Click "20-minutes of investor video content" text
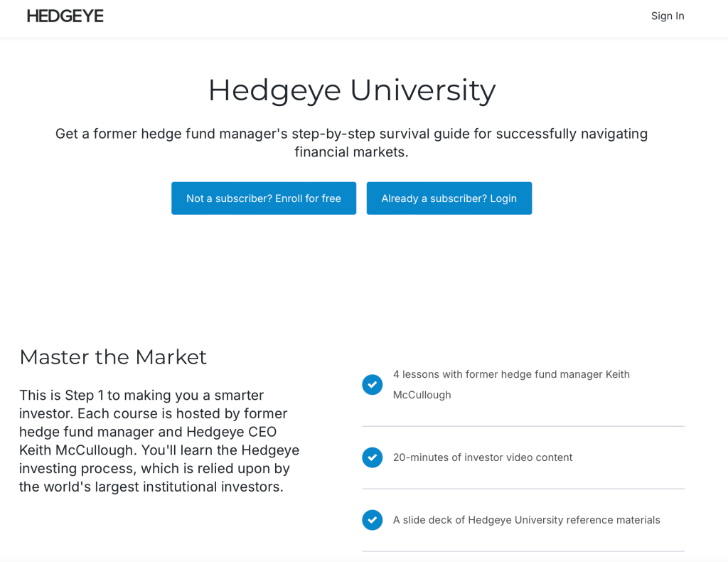The height and width of the screenshot is (562, 728). pos(482,457)
